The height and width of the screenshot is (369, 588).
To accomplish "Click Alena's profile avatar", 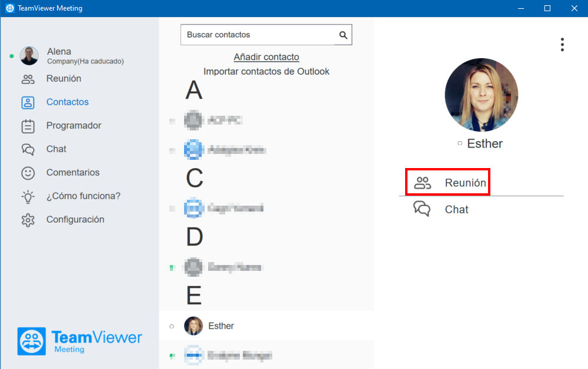I will pyautogui.click(x=29, y=56).
